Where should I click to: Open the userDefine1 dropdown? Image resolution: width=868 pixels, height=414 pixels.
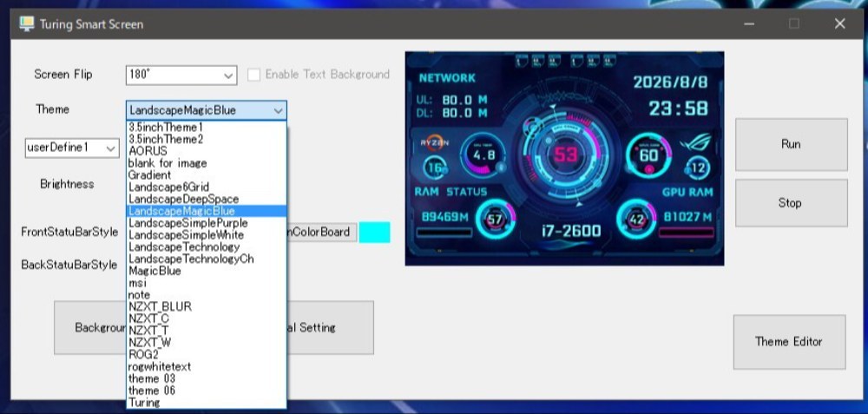72,148
